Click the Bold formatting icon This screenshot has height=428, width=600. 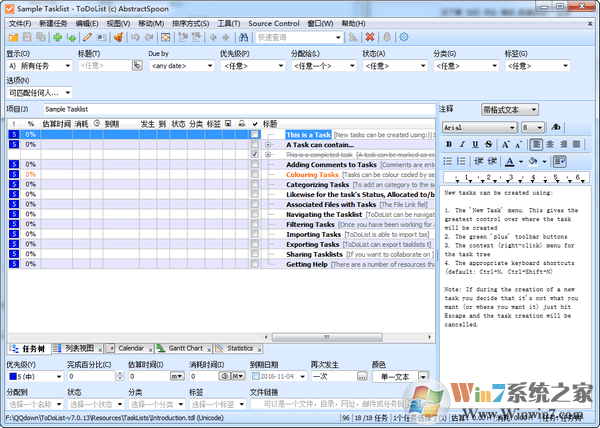[x=449, y=144]
